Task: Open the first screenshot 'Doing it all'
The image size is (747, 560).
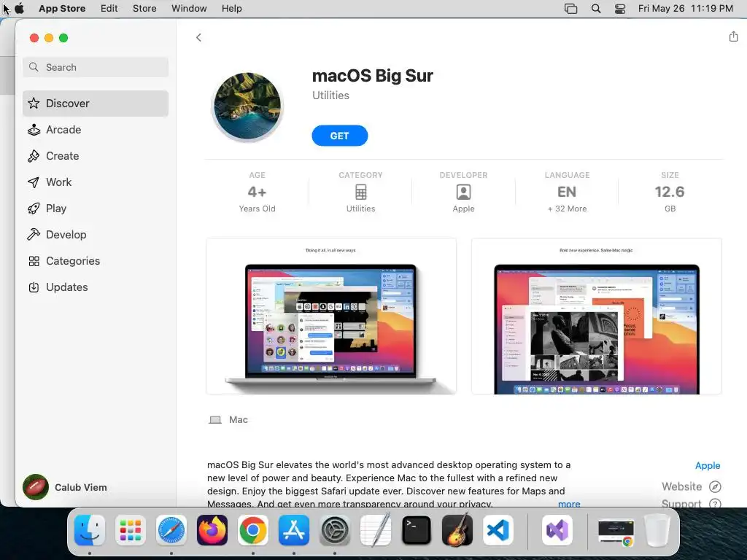Action: (331, 316)
